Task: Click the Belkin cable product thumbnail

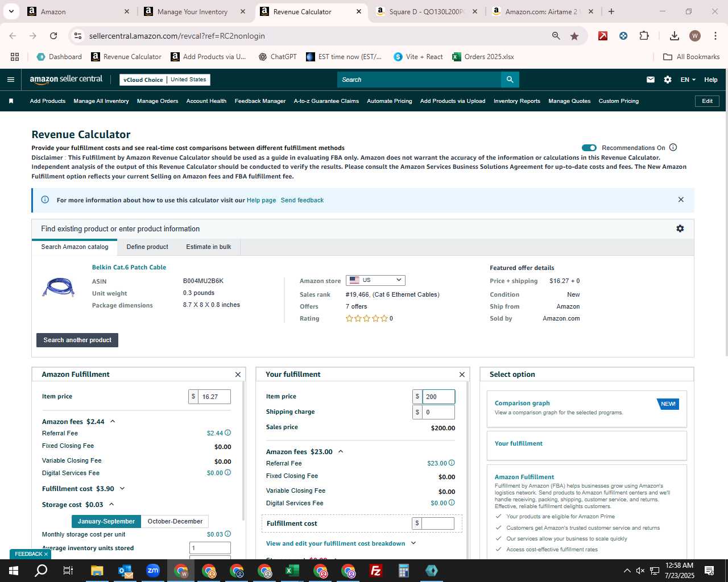Action: 59,287
